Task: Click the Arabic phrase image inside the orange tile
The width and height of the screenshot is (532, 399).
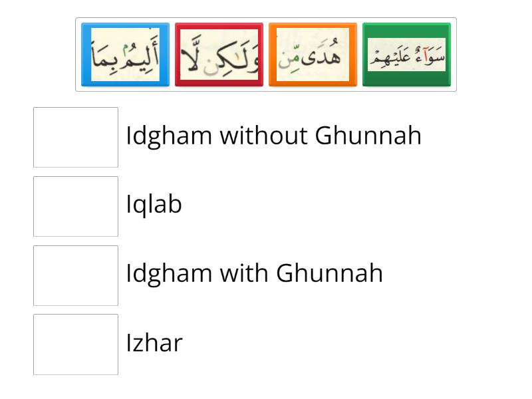Action: (x=313, y=55)
